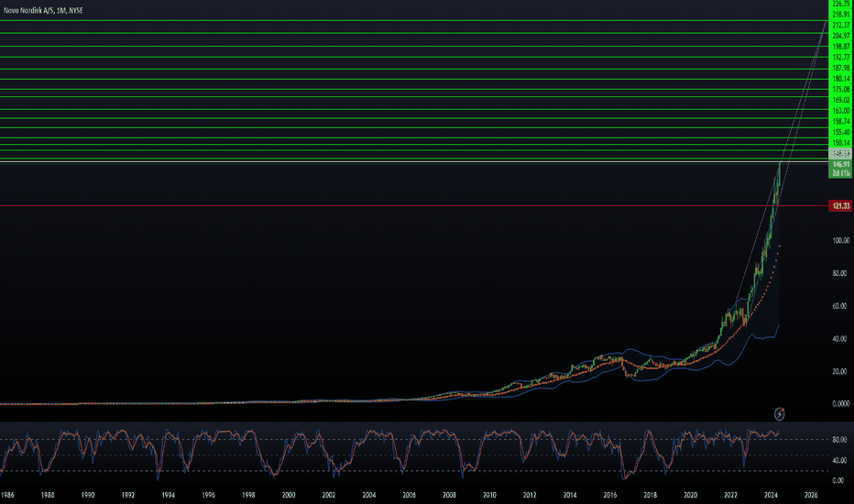Click the 1996 year label
Screen dimensions: 854x504
pyautogui.click(x=208, y=495)
